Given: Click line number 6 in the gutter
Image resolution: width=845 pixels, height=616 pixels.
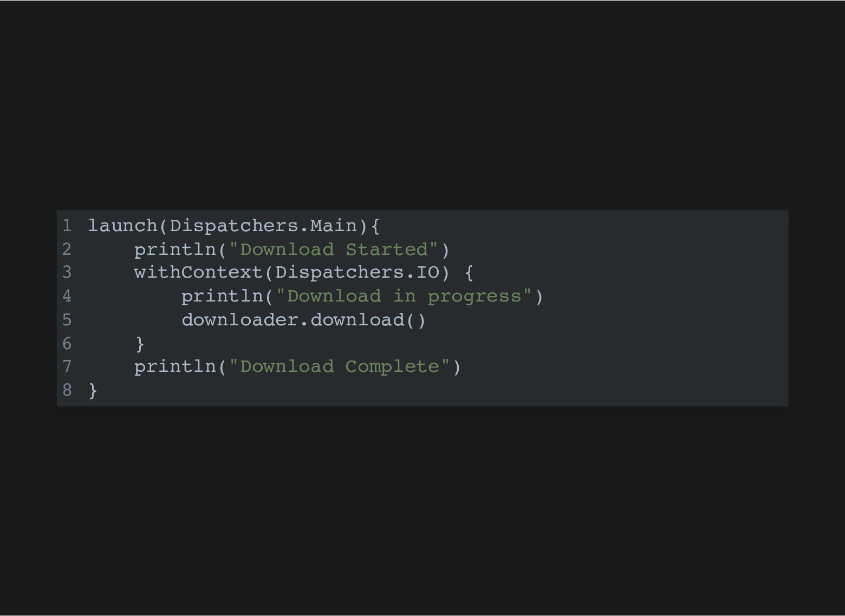Looking at the screenshot, I should [67, 344].
